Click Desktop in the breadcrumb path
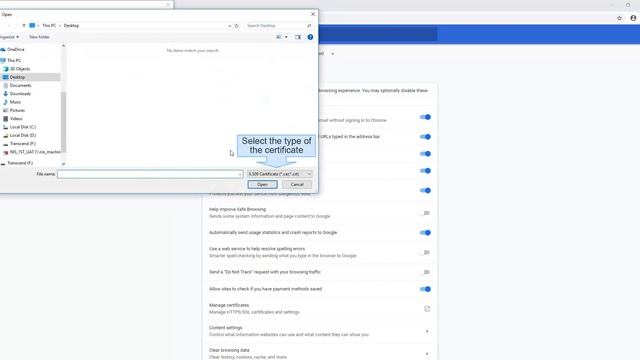 point(71,26)
